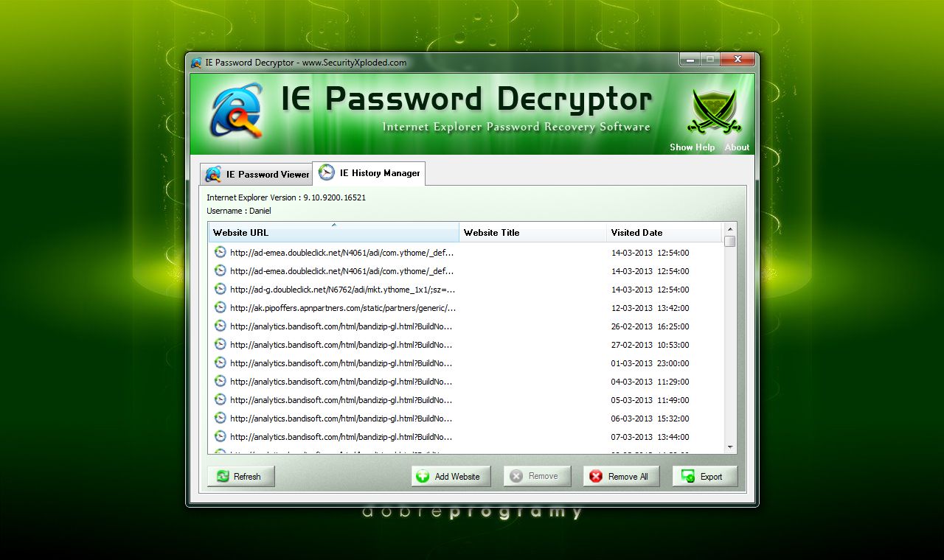Click the green refresh icon on the Refresh button
The image size is (944, 560).
pyautogui.click(x=223, y=477)
